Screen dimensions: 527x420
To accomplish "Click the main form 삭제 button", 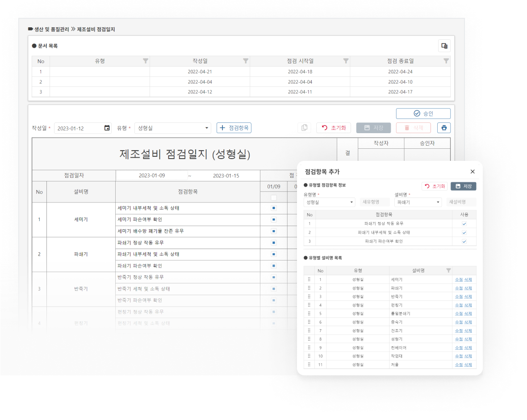I will (x=414, y=128).
